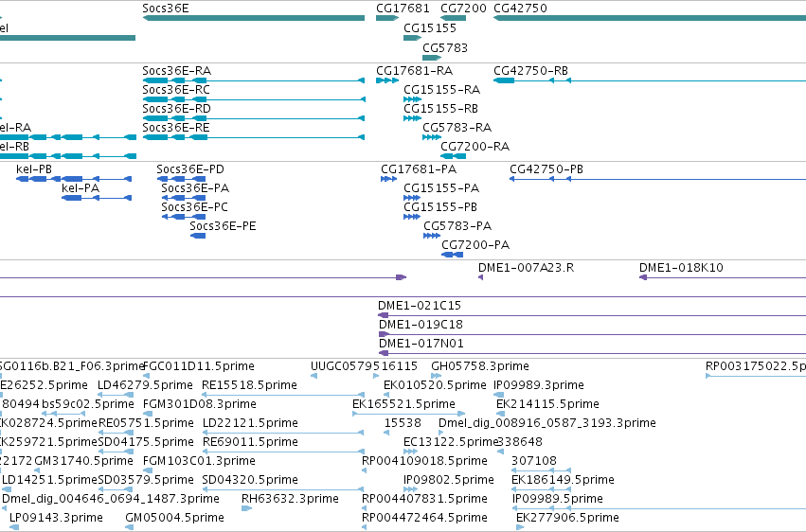Click EST EK214115.5prime
806x532 pixels.
500,414
